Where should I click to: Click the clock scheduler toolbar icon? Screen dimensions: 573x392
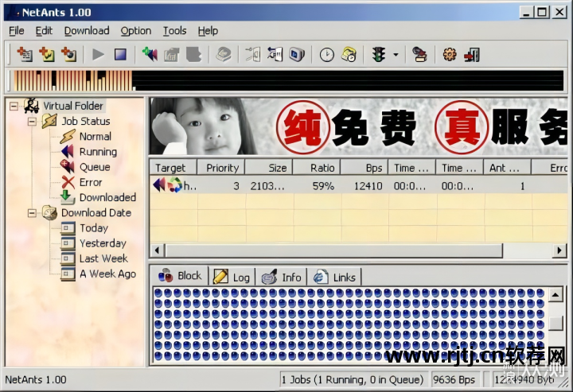click(x=326, y=55)
